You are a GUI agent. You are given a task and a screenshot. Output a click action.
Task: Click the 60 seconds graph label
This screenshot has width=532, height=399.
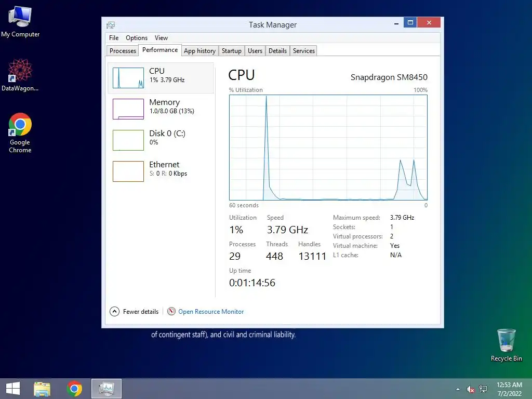point(244,205)
